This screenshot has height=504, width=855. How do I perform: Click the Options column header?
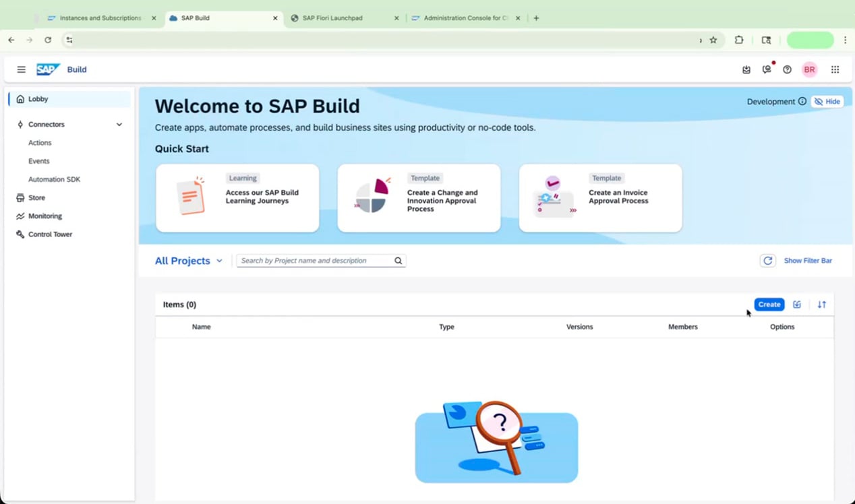click(782, 327)
